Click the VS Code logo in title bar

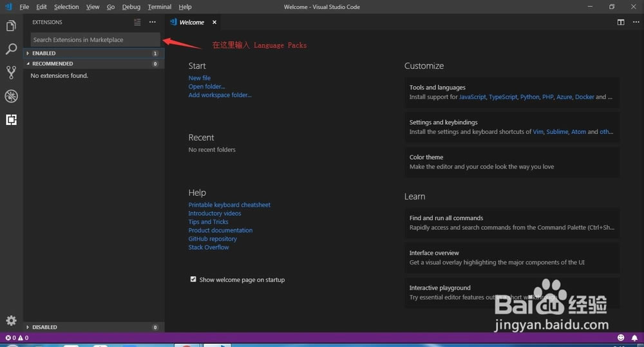click(x=8, y=6)
